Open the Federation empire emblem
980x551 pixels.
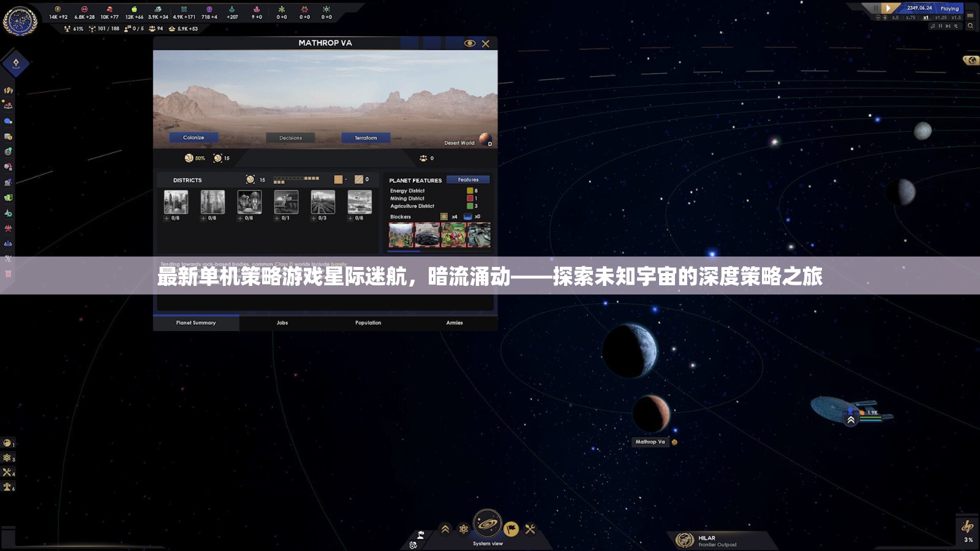pos(20,21)
